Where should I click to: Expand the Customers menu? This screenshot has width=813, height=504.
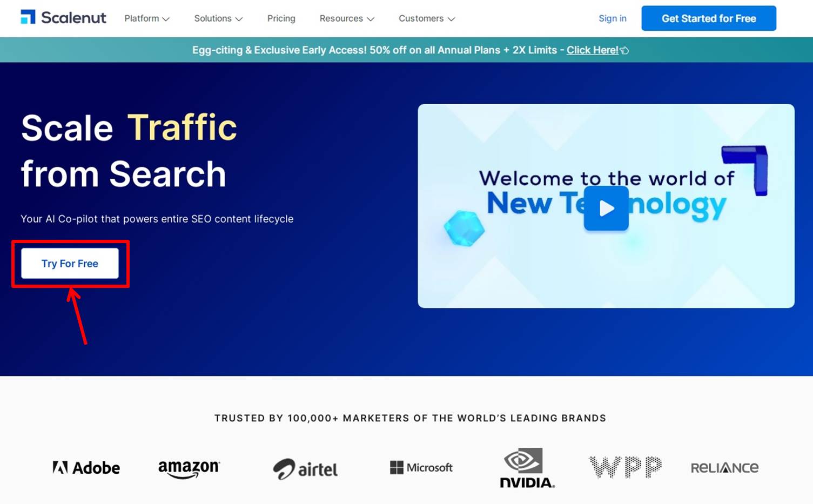427,18
